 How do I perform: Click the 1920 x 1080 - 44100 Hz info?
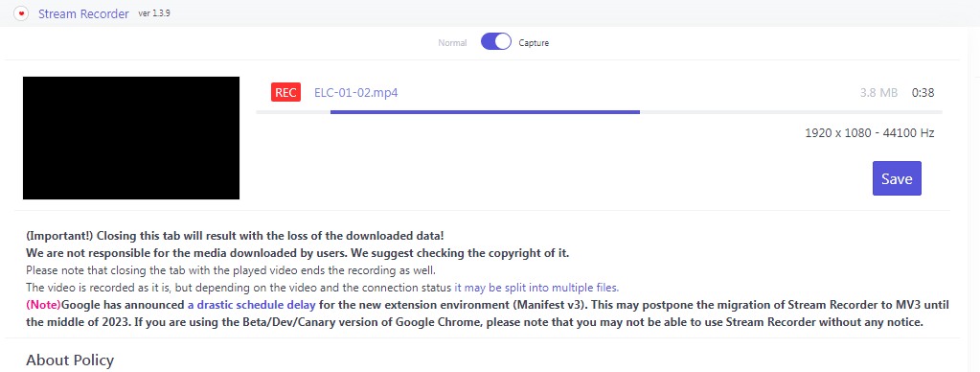tap(870, 133)
